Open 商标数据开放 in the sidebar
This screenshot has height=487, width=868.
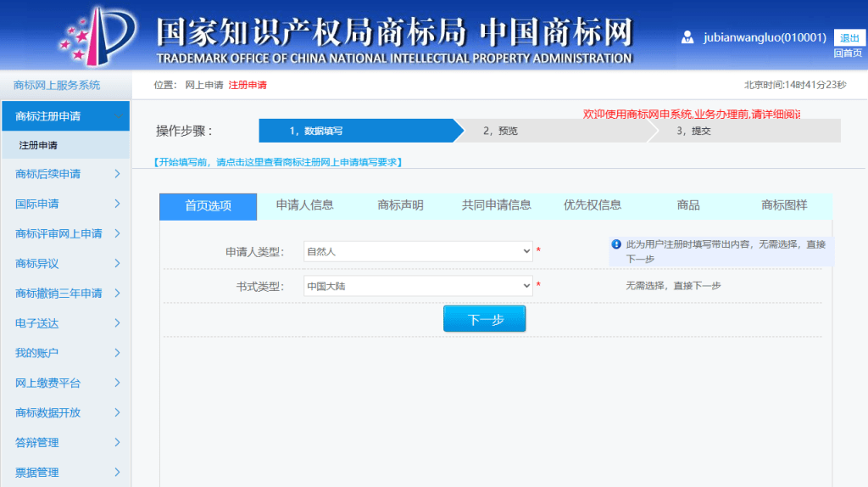[x=48, y=412]
